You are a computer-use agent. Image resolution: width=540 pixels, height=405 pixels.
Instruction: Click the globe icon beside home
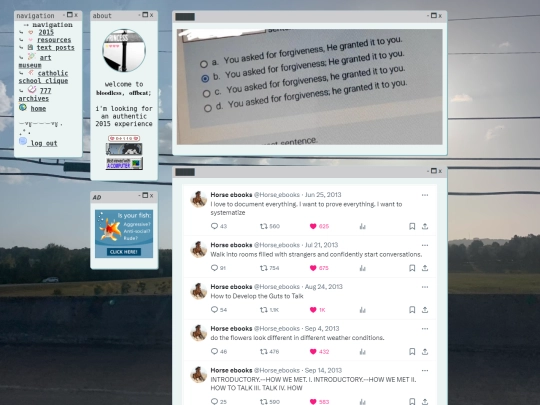pyautogui.click(x=23, y=107)
